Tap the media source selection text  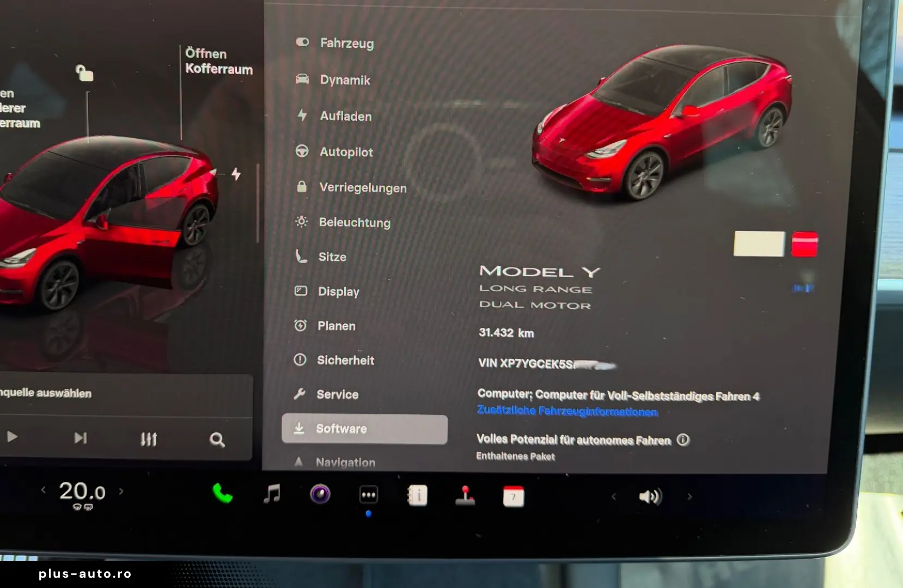tap(46, 393)
